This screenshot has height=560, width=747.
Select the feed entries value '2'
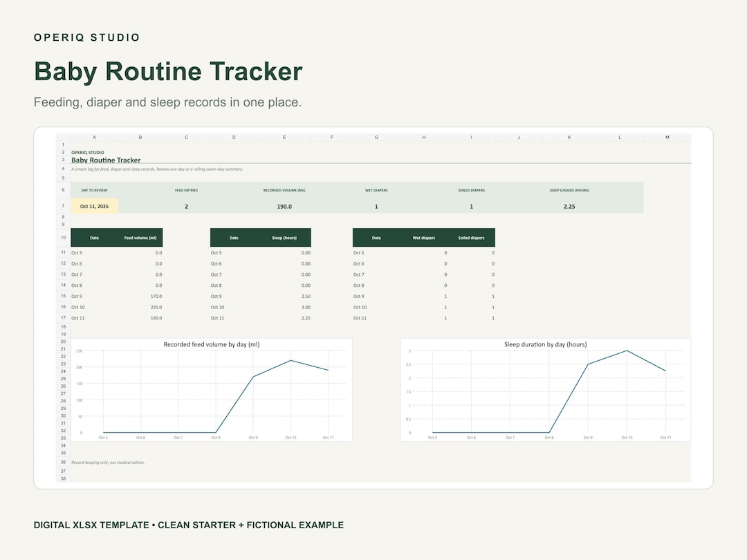pyautogui.click(x=186, y=206)
